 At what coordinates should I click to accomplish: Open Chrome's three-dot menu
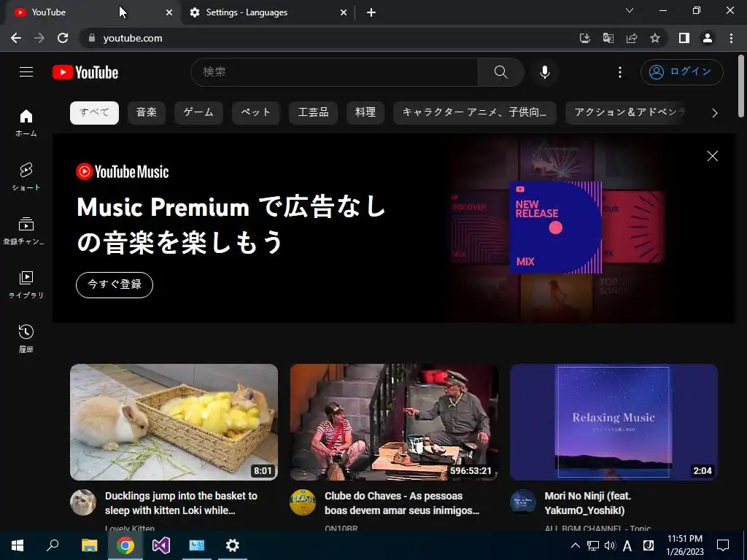(731, 38)
